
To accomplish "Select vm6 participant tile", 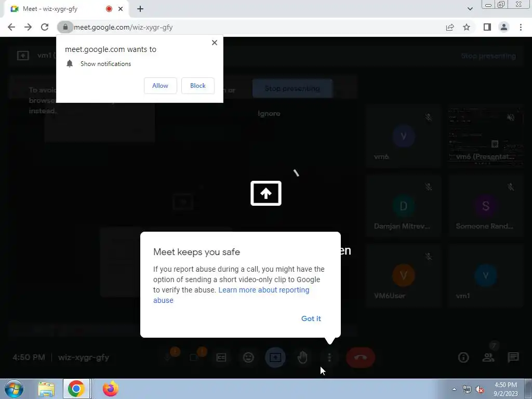I will [x=403, y=137].
